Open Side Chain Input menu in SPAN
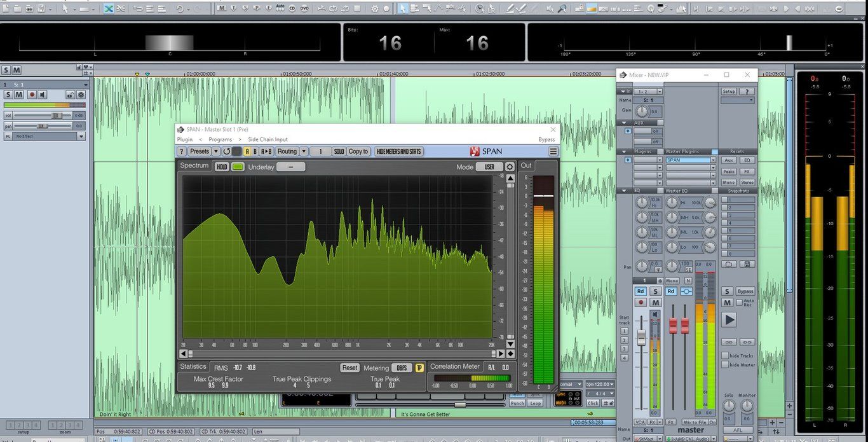Screen dimensions: 868x442 268,139
